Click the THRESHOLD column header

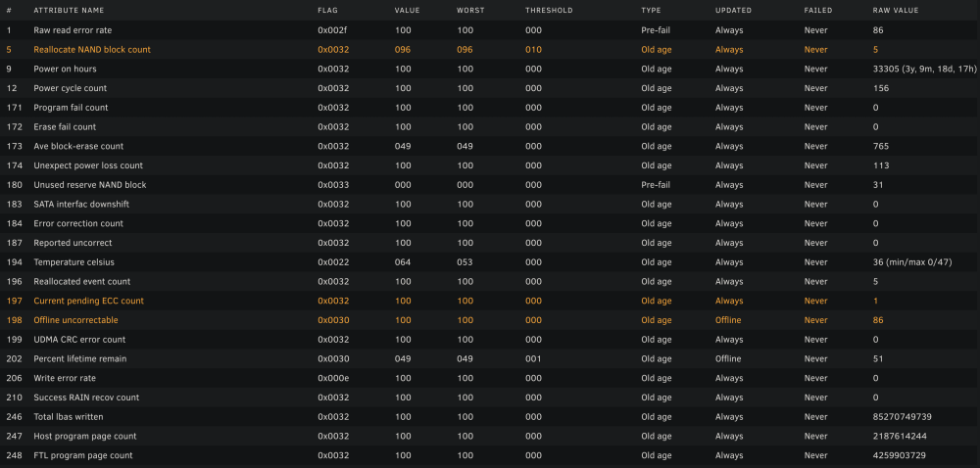pos(549,10)
